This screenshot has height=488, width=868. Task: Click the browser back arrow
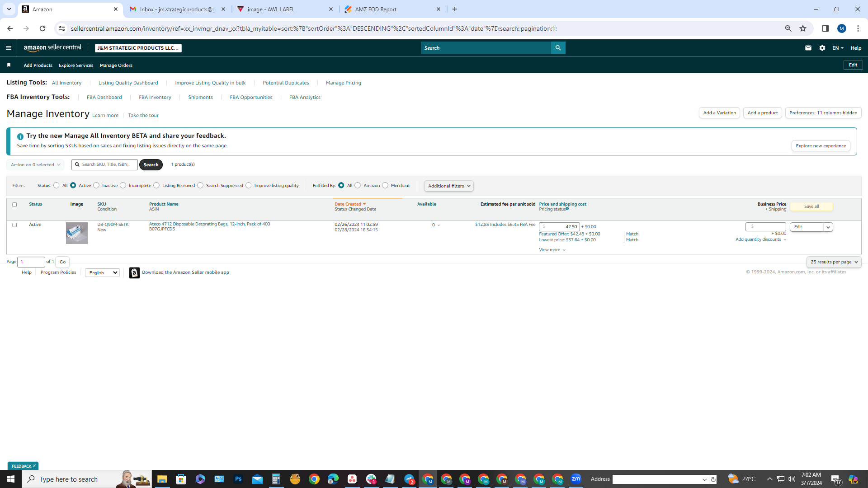tap(10, 28)
